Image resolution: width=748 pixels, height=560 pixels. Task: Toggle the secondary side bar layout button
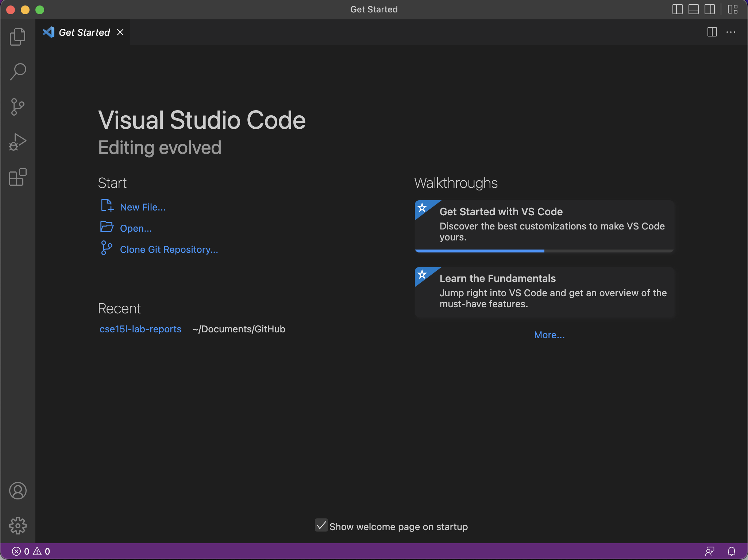(709, 9)
